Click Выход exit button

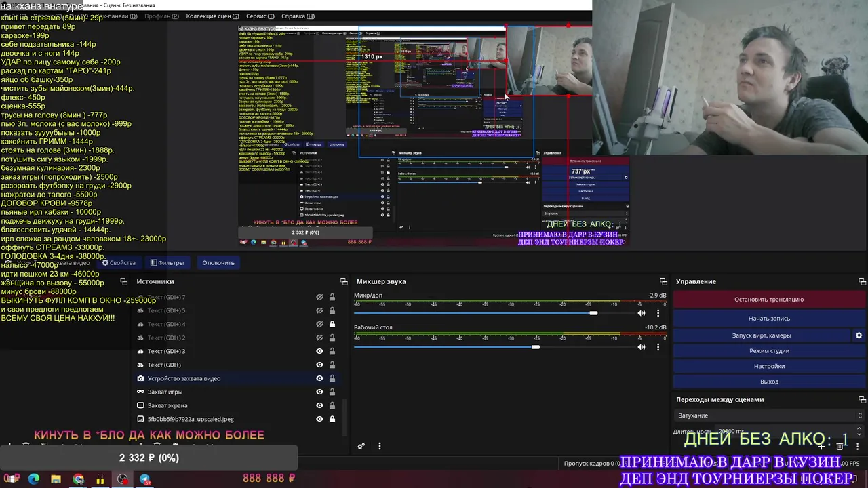769,382
